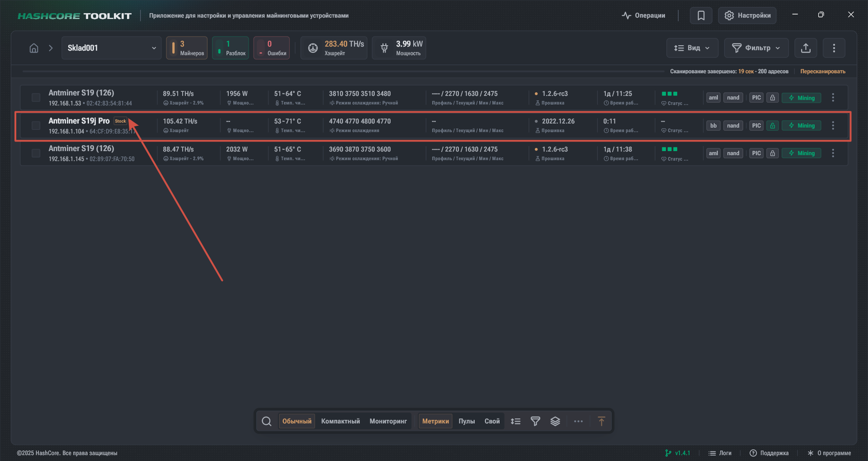Select the Метрики tab
The image size is (868, 461).
(436, 421)
